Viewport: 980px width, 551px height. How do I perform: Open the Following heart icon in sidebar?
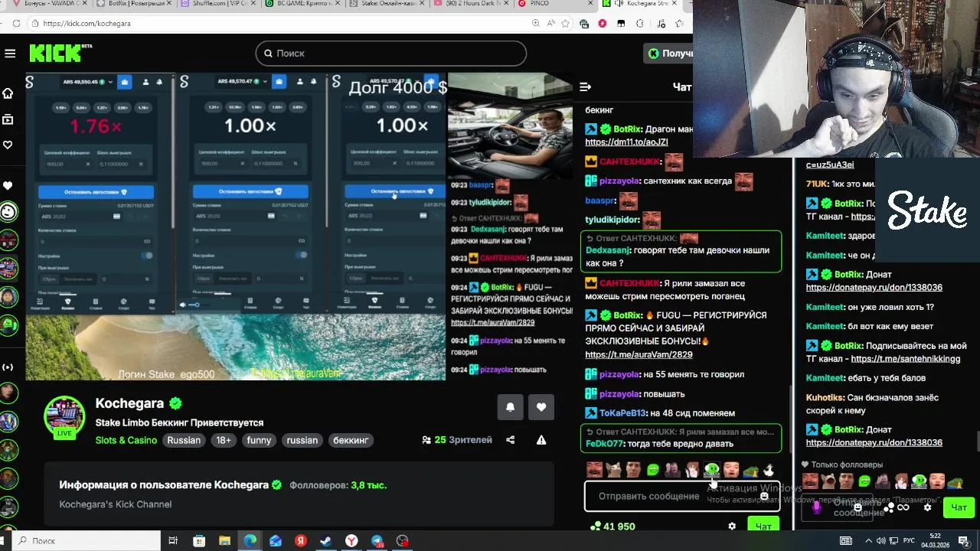pos(8,145)
